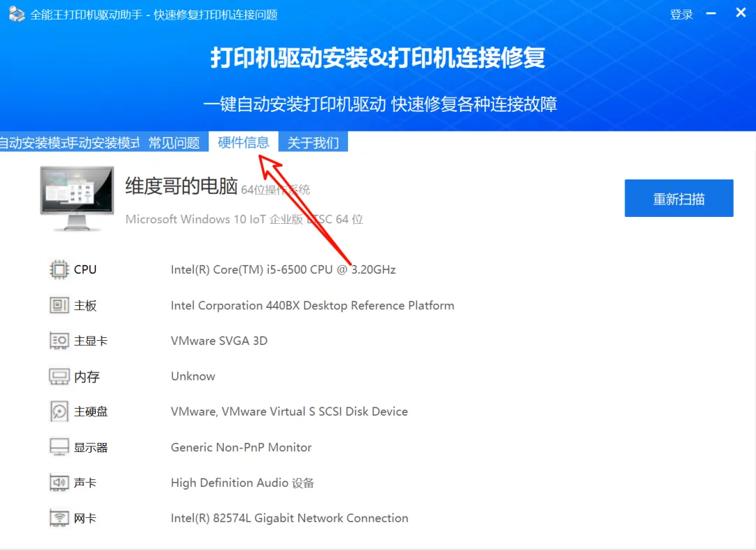Switch to the 手动安装模式 tab
The width and height of the screenshot is (756, 550).
(x=104, y=143)
